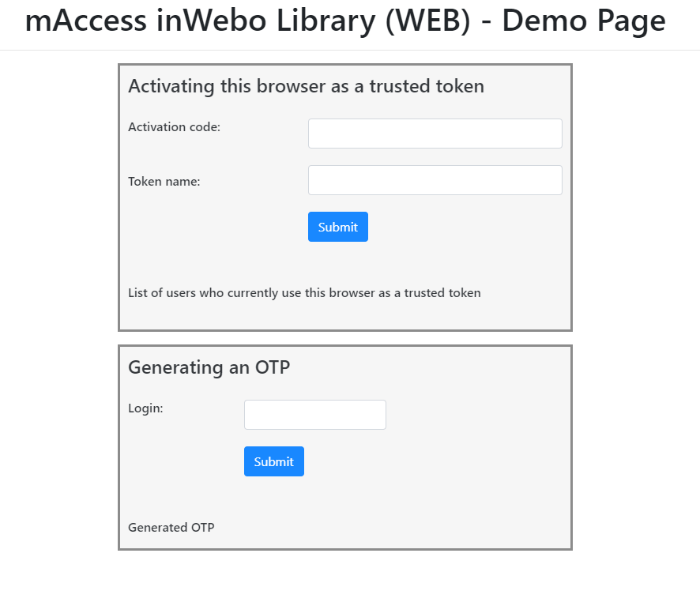
Task: Click the 'List of users' description text
Action: pos(304,293)
